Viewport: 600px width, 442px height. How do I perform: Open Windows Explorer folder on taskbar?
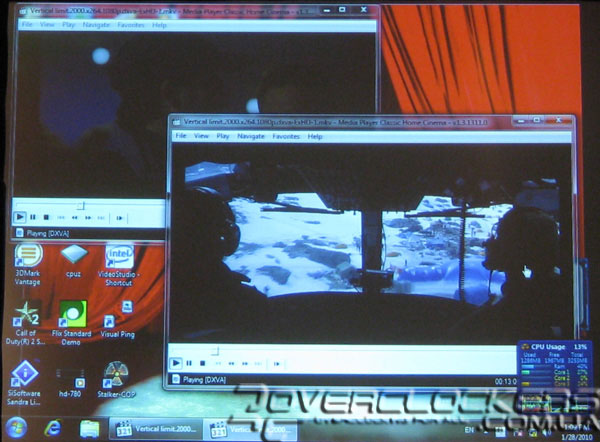click(89, 429)
